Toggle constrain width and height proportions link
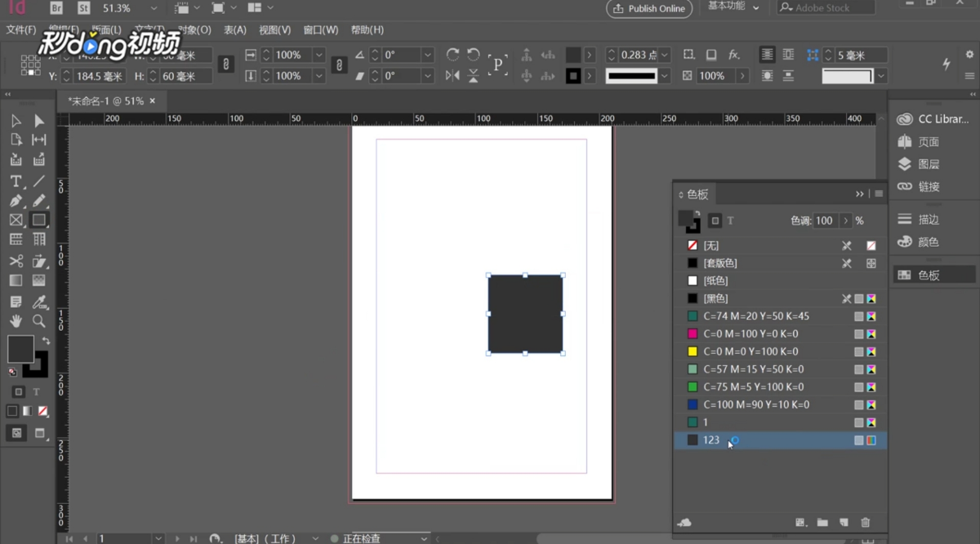 (226, 65)
